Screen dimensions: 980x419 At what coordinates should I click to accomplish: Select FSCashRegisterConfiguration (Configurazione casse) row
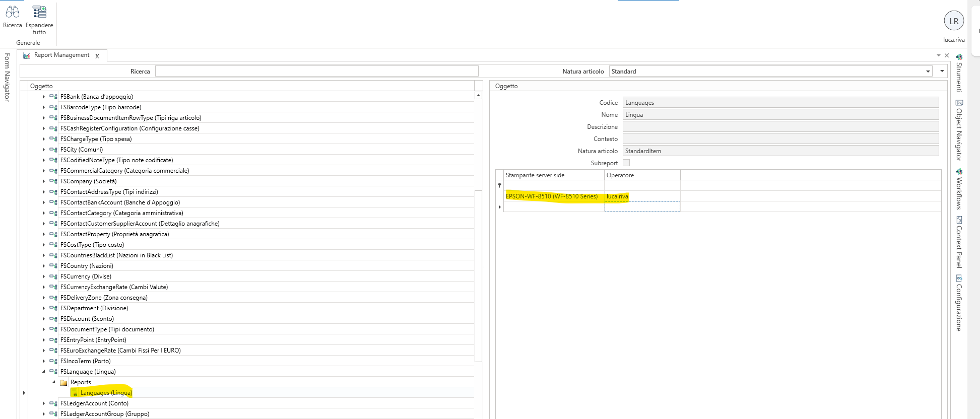[x=129, y=128]
